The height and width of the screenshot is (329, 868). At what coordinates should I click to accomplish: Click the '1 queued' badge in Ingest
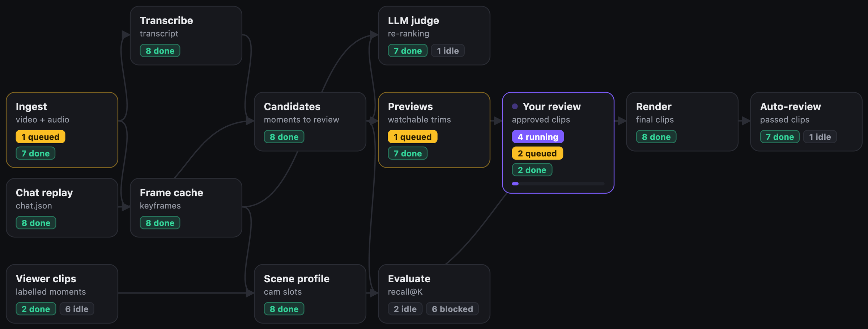click(x=41, y=137)
